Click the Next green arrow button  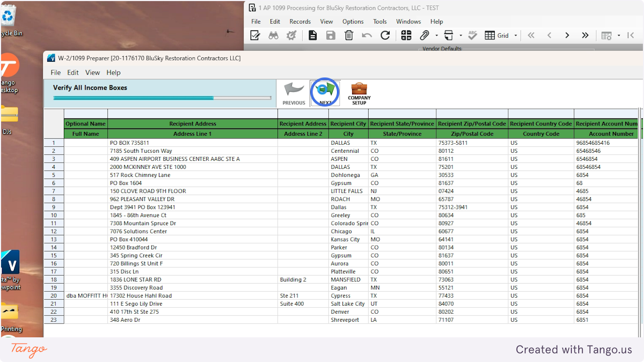(x=325, y=93)
